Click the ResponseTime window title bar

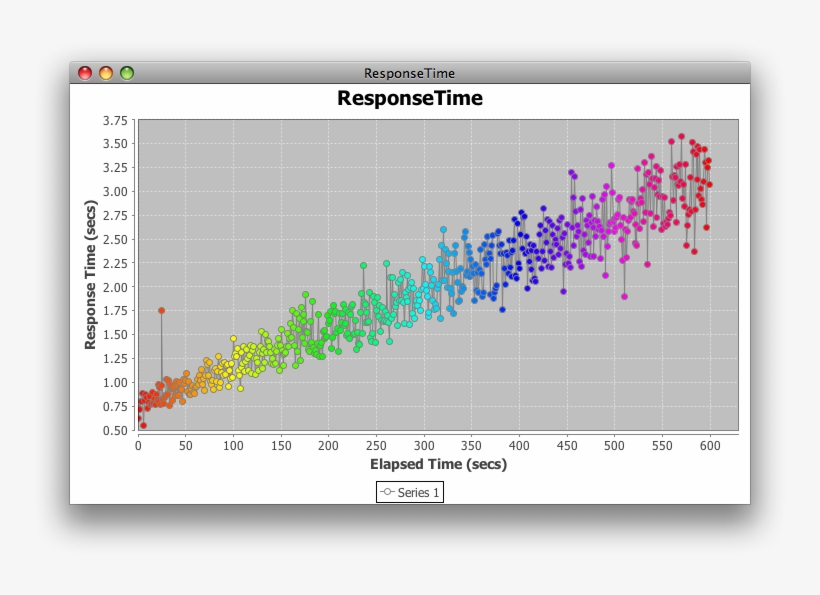click(410, 73)
